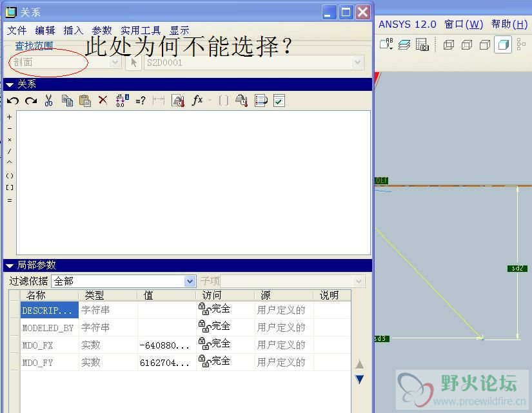Insert square brackets [ ] operator
532x413 pixels.
click(x=10, y=187)
